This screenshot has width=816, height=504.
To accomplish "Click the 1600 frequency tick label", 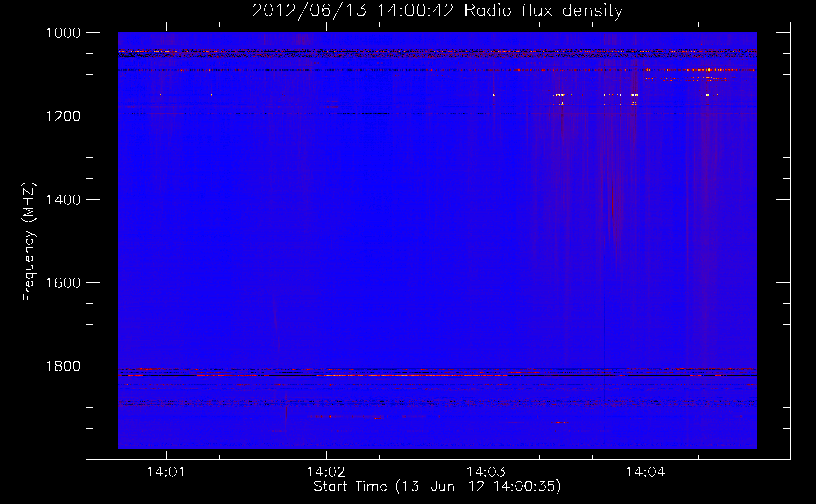I will (x=63, y=283).
